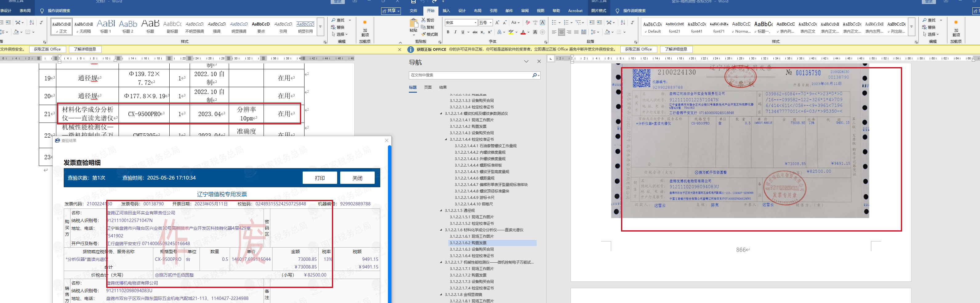Image resolution: width=980 pixels, height=303 pixels.
Task: Toggle Italic formatting
Action: (455, 32)
